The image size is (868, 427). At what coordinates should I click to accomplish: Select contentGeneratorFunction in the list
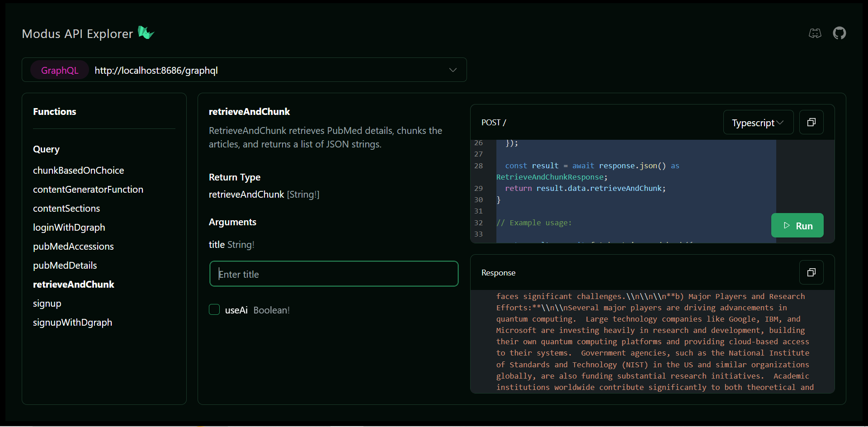pyautogui.click(x=88, y=190)
